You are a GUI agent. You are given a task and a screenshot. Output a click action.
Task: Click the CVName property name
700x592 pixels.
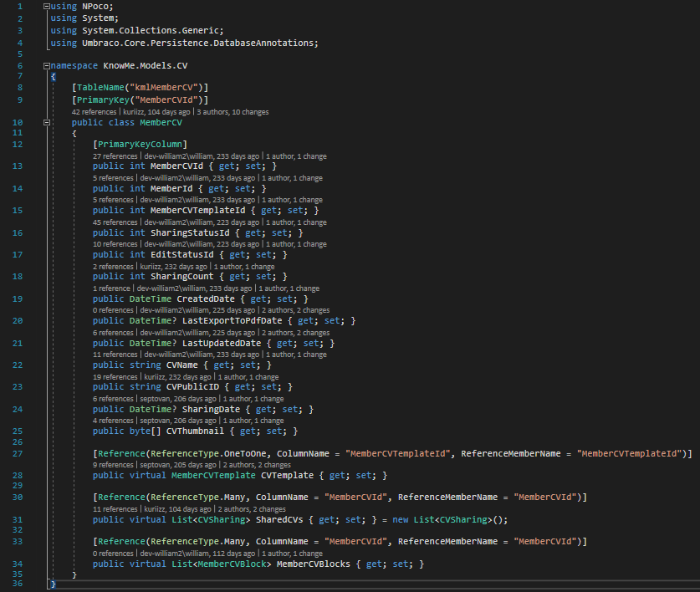[181, 365]
